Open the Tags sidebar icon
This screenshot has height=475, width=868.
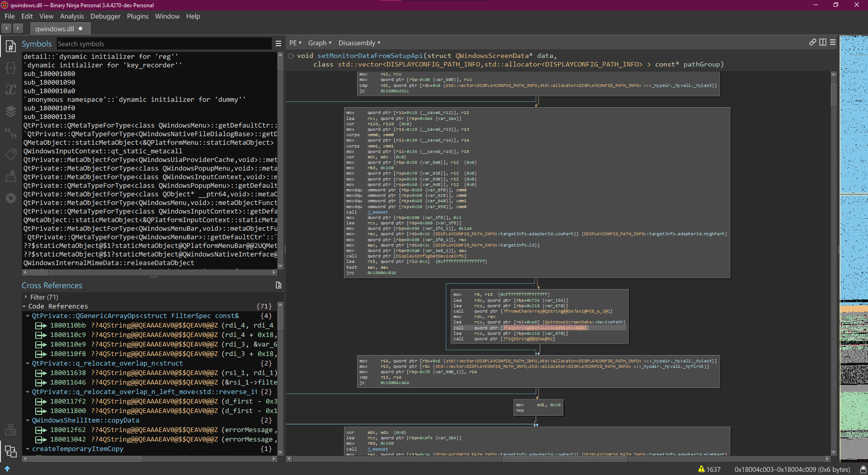coord(10,155)
